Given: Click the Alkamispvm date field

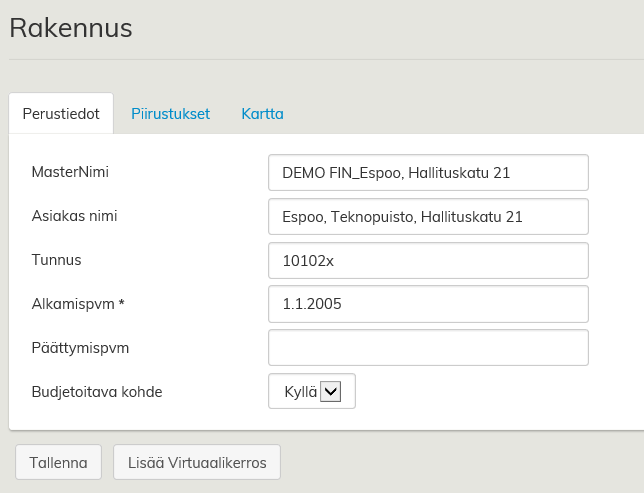Looking at the screenshot, I should click(428, 304).
